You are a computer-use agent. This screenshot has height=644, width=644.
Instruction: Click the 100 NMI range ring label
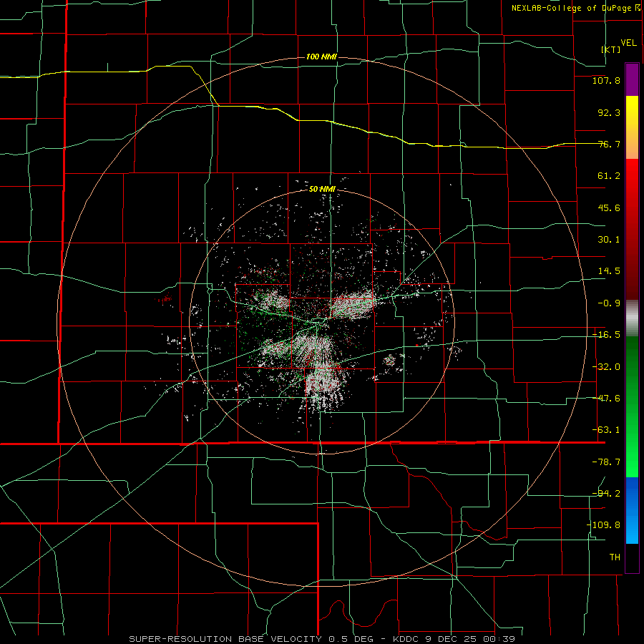click(321, 57)
